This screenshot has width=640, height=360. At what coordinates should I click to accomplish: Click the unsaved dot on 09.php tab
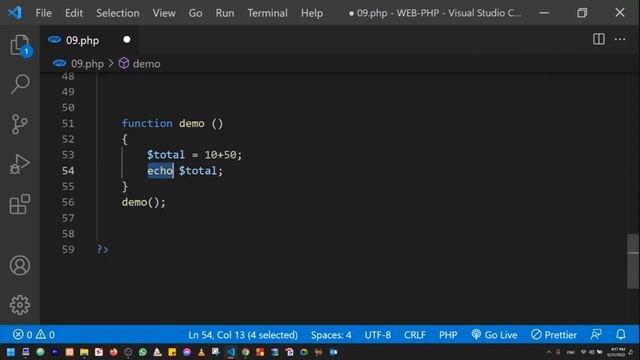(127, 40)
